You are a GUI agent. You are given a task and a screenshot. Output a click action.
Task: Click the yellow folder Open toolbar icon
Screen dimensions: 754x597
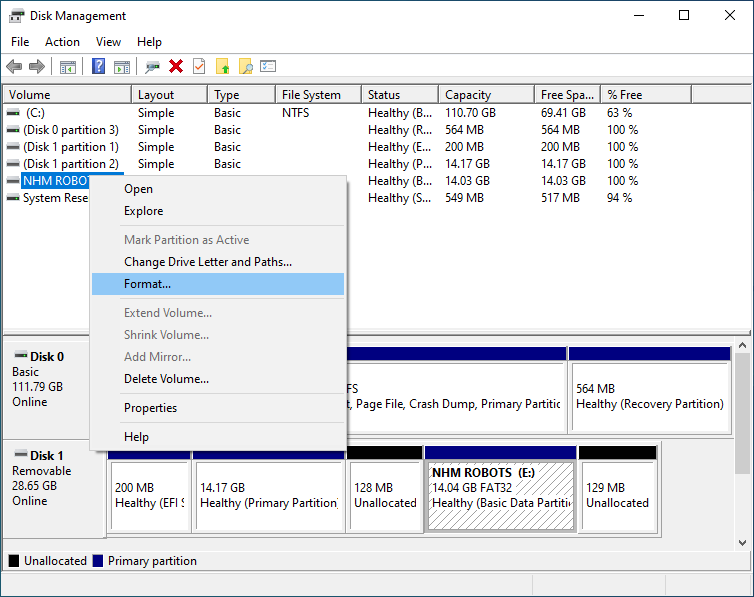coord(223,66)
